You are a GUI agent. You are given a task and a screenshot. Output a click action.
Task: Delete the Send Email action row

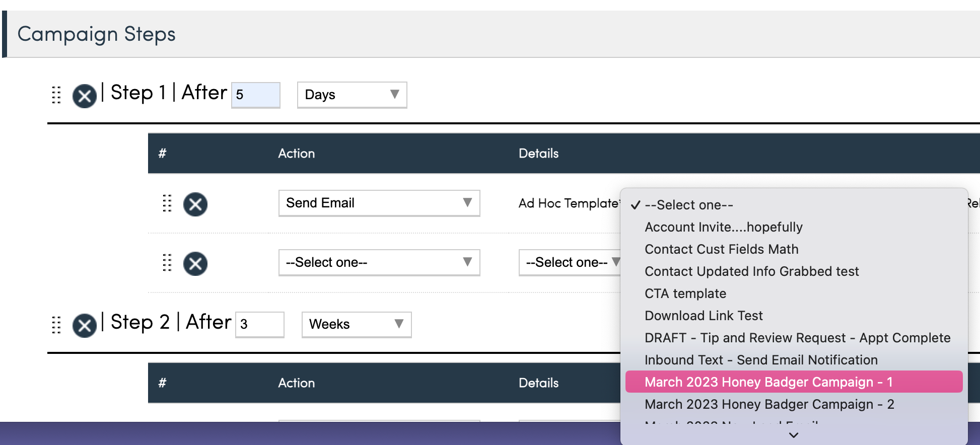coord(195,204)
